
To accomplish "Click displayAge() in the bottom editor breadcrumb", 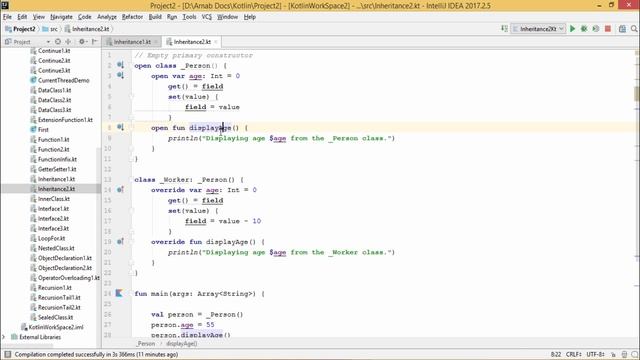I will click(x=182, y=344).
